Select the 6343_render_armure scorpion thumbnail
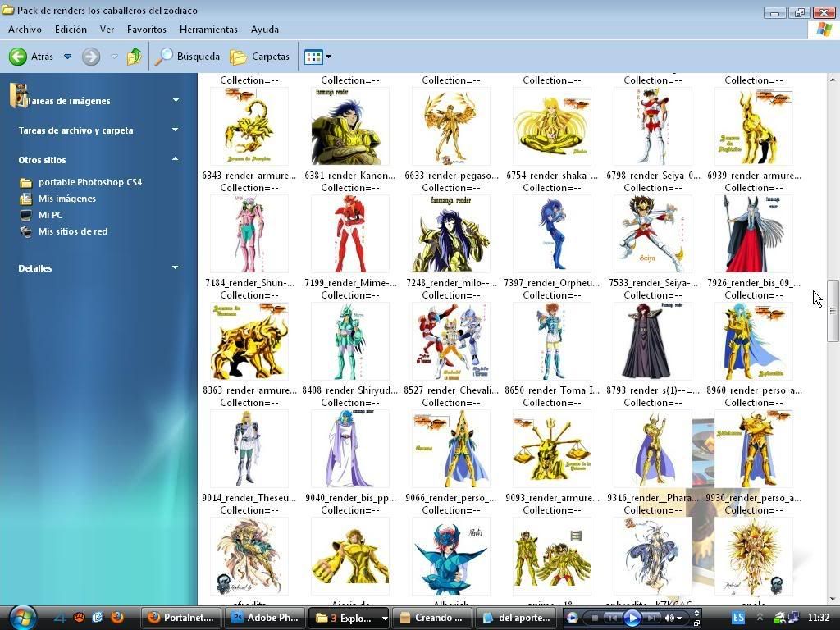Screen dimensions: 840x630 click(x=249, y=126)
